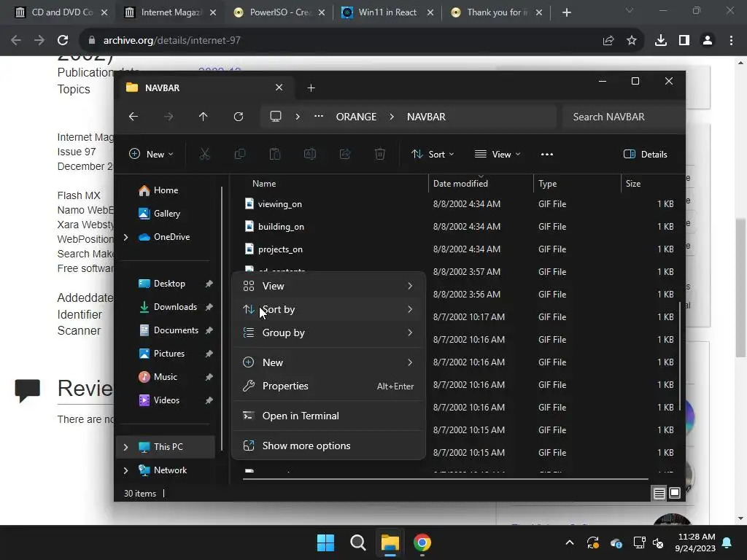Add a new File Explorer tab
747x560 pixels.
[x=311, y=88]
